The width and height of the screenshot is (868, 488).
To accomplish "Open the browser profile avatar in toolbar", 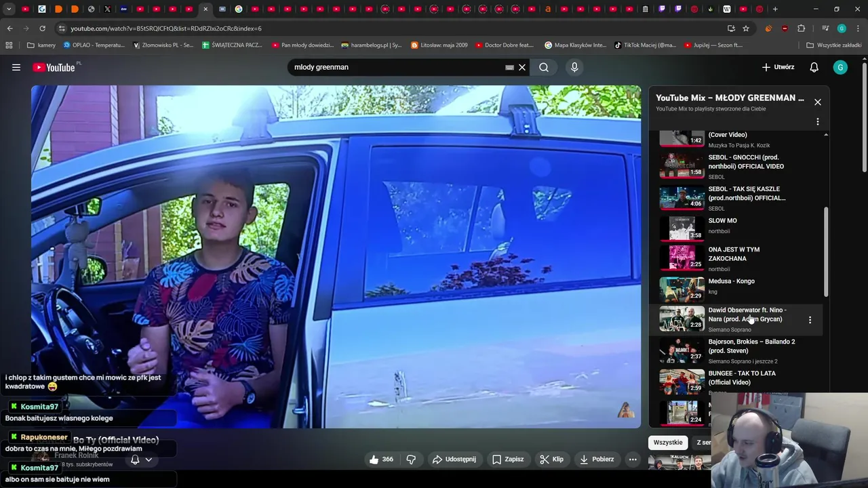I will pyautogui.click(x=842, y=28).
